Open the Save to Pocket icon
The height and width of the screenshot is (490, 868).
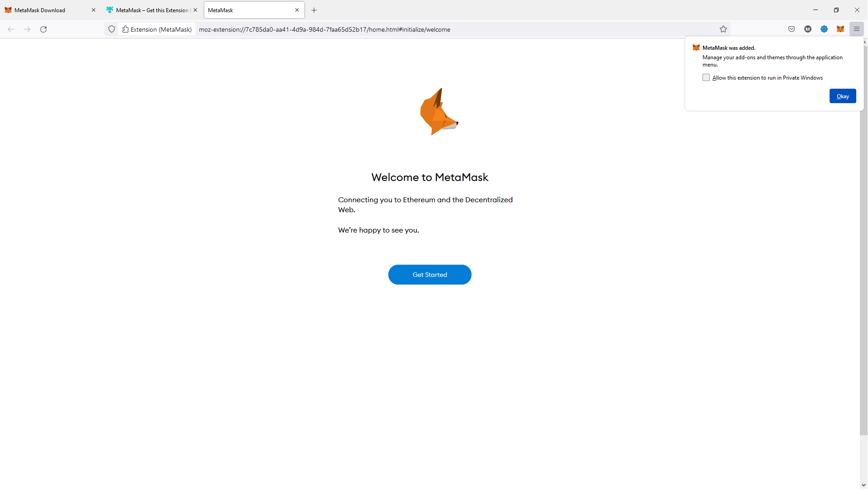pos(792,29)
